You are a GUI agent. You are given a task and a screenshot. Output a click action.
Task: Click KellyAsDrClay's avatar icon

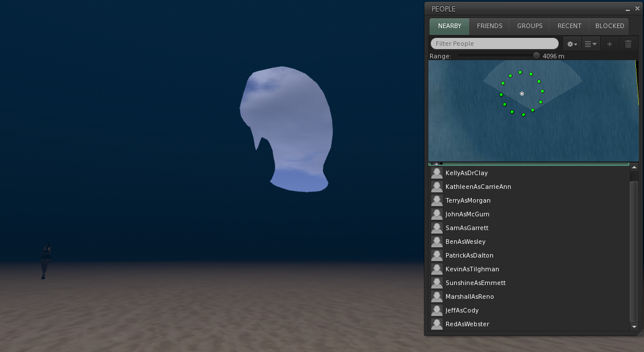coord(436,173)
